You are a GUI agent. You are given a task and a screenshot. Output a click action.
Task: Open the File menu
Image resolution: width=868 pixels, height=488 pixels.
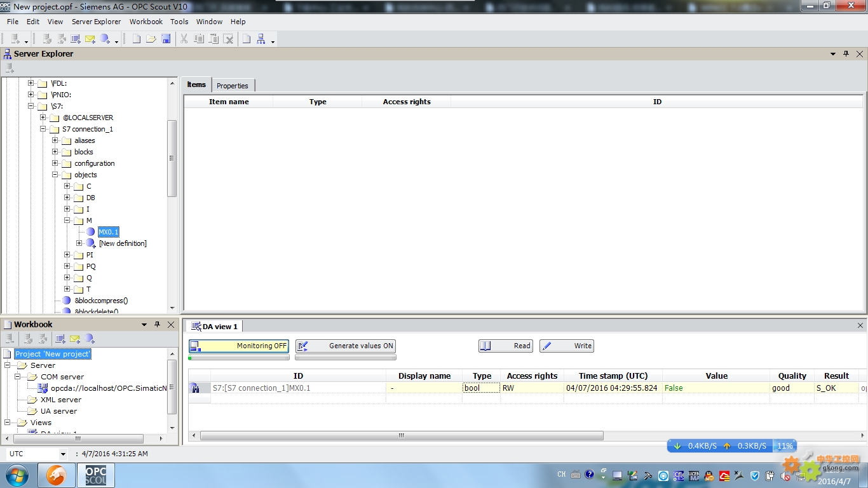(x=13, y=22)
